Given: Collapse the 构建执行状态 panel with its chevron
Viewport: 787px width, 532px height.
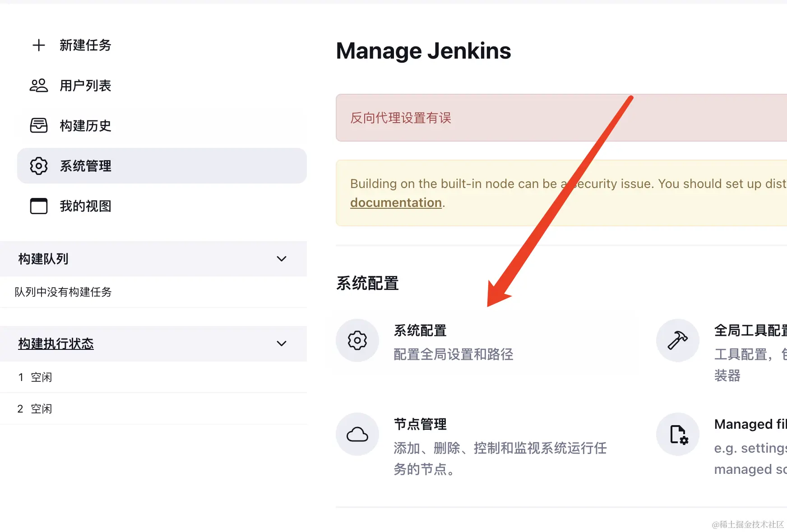Looking at the screenshot, I should tap(282, 344).
